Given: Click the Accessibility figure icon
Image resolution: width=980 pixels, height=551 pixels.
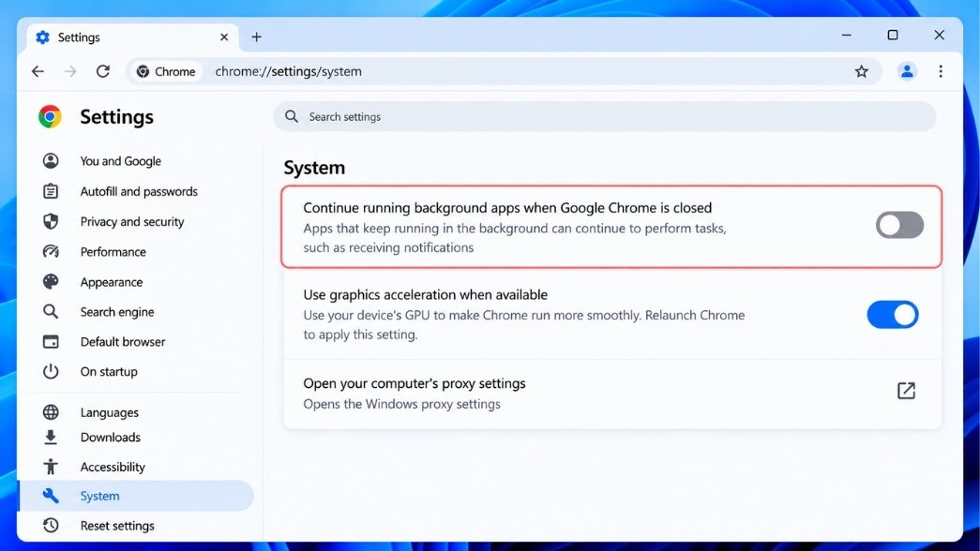Looking at the screenshot, I should 51,467.
